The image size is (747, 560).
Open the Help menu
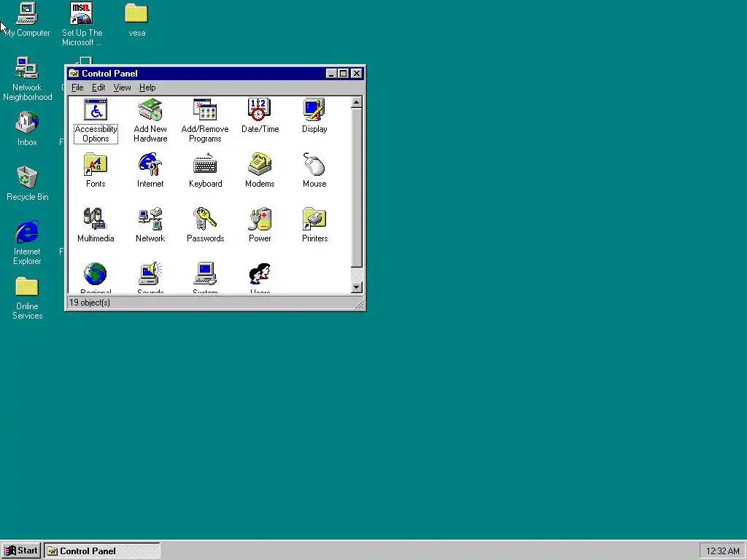147,87
